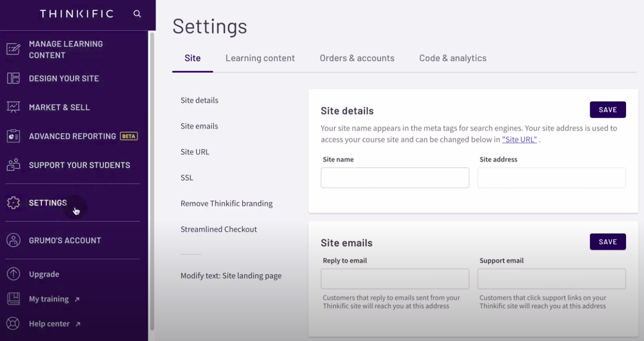The image size is (644, 341).
Task: Click the Settings page heading
Action: 210,26
